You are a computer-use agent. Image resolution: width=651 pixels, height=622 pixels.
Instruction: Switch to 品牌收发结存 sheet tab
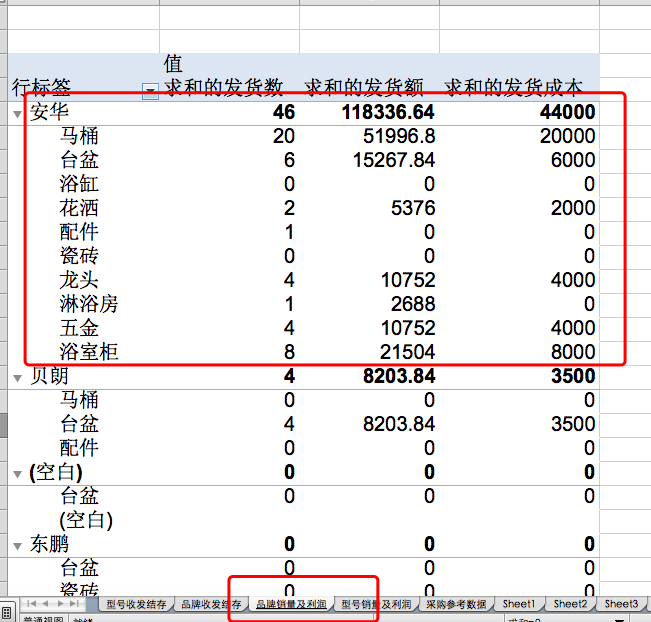tap(211, 605)
